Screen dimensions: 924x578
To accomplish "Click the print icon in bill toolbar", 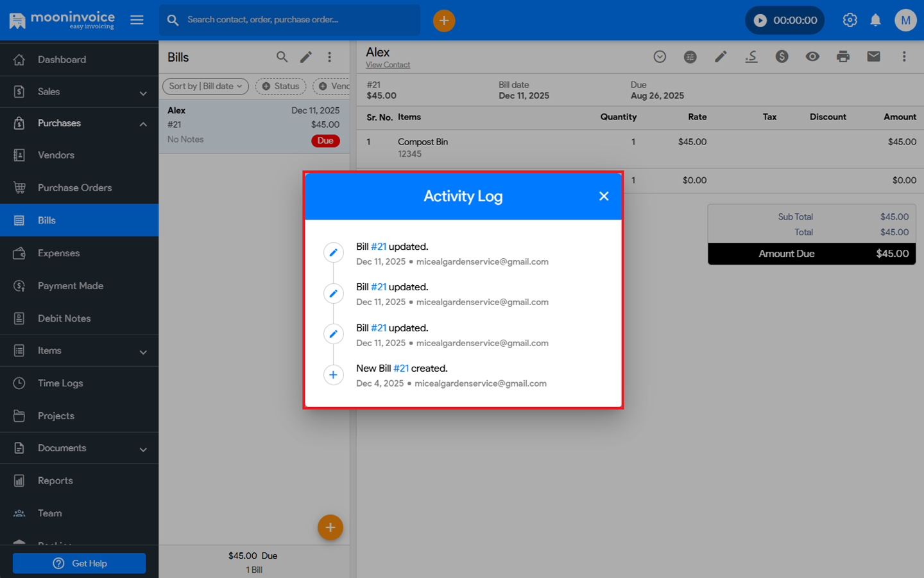I will 843,57.
